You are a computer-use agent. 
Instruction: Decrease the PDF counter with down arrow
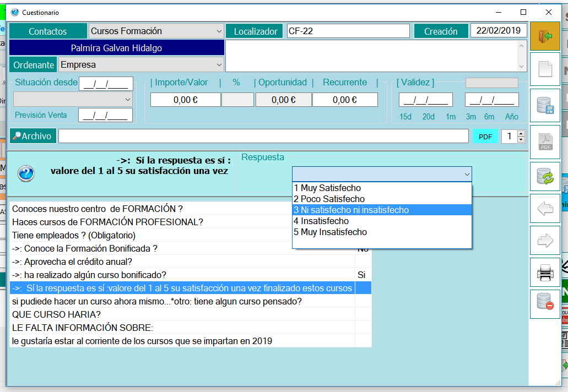point(521,140)
